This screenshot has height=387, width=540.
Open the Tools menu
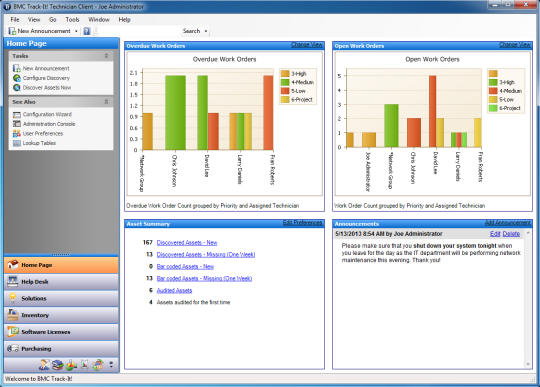tap(72, 20)
